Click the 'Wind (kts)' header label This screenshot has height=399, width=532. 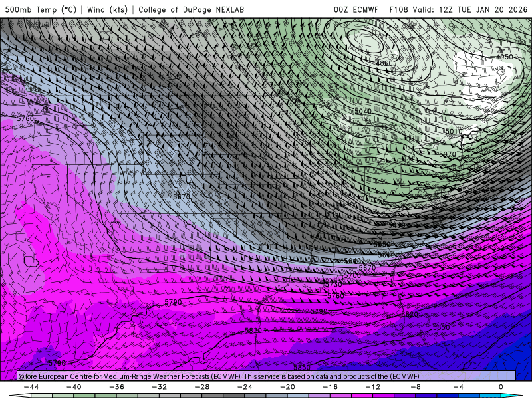107,9
